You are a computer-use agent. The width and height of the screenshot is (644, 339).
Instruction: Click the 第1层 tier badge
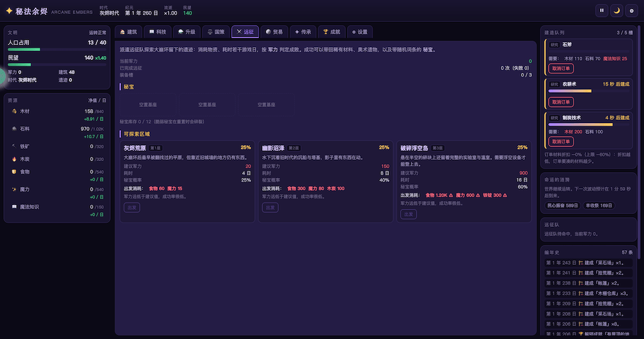coord(155,148)
